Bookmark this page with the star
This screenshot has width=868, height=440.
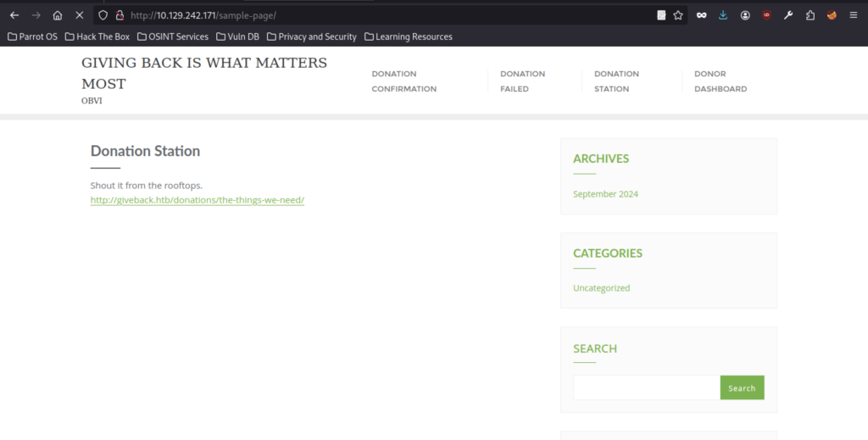click(x=678, y=15)
